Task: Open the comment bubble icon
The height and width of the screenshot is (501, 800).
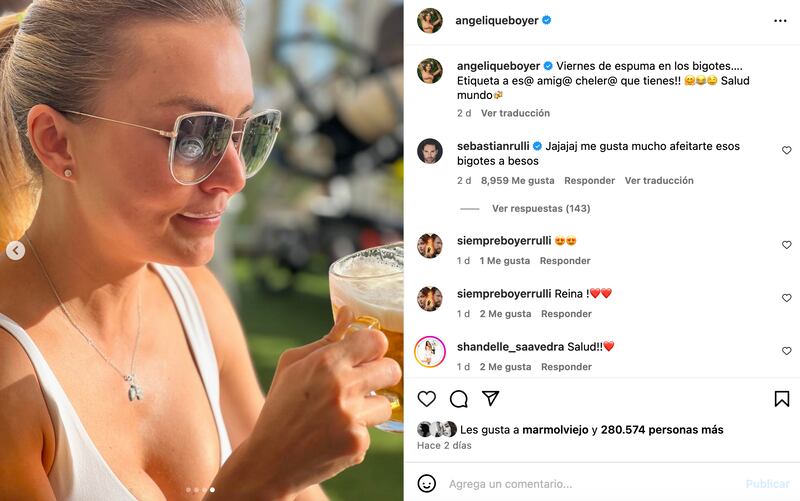Action: tap(459, 398)
